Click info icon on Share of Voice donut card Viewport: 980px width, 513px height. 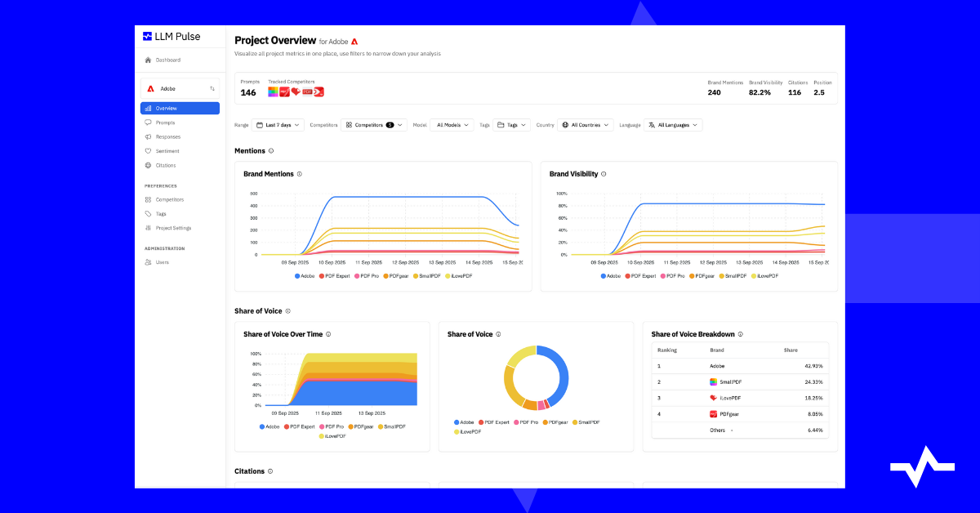tap(498, 334)
